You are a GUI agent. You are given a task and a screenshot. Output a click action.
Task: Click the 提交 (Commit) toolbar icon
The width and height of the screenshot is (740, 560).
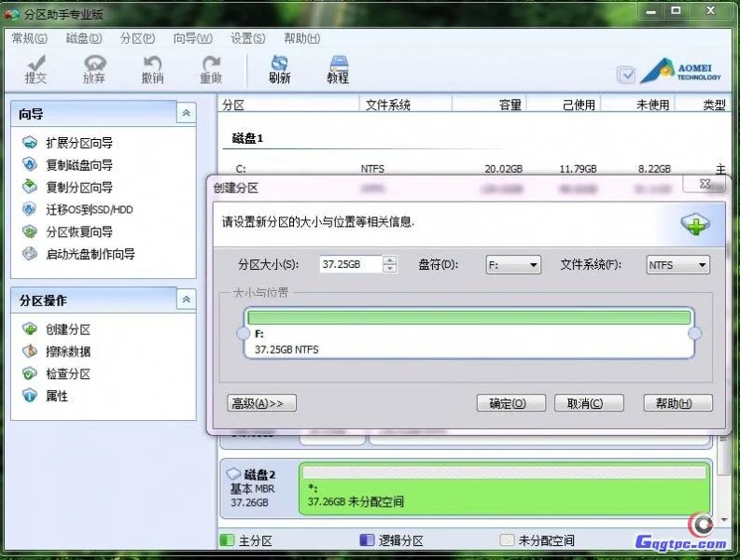tap(35, 69)
